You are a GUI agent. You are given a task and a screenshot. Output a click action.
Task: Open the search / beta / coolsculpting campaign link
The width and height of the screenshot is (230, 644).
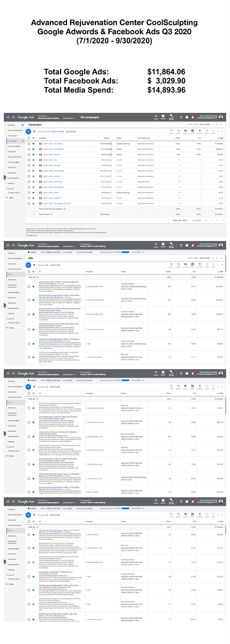coord(53,143)
